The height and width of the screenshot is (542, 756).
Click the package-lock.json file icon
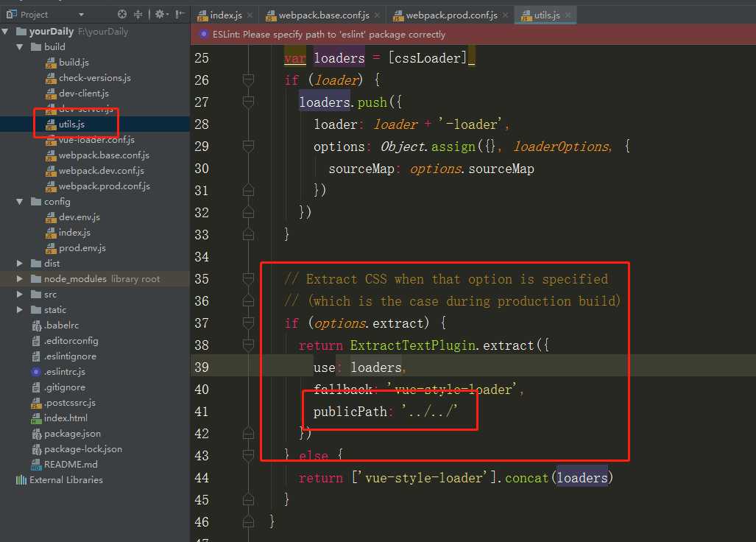tap(36, 449)
